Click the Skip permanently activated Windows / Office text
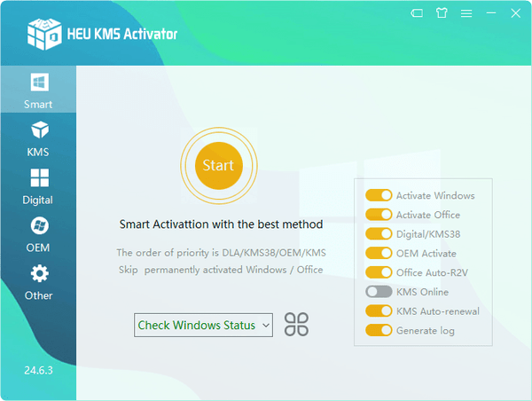 point(221,270)
